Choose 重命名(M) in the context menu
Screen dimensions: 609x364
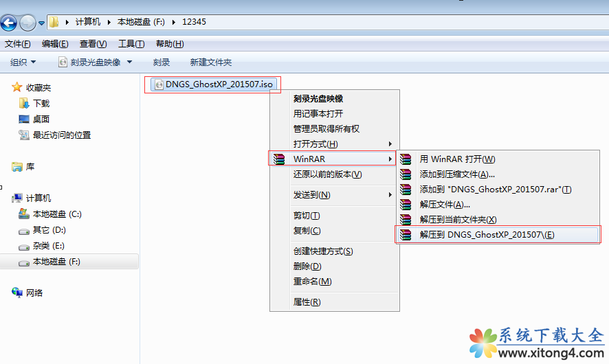coord(312,282)
